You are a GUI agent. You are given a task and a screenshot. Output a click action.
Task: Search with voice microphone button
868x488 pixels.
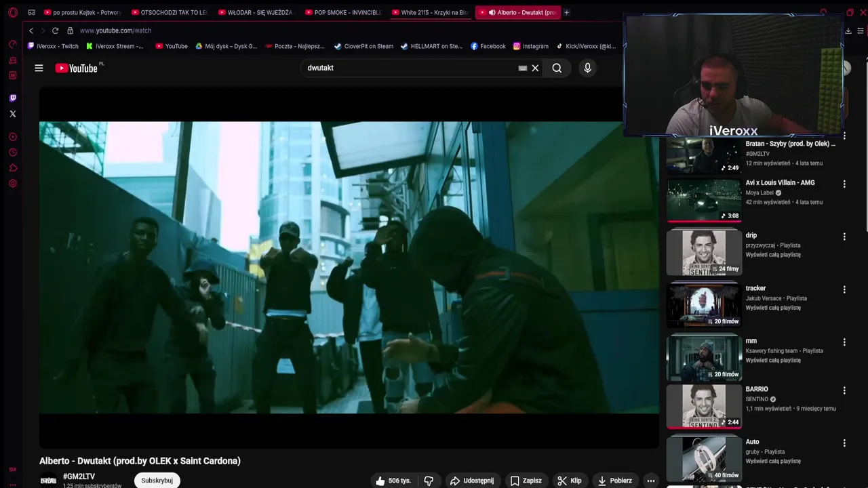(587, 68)
